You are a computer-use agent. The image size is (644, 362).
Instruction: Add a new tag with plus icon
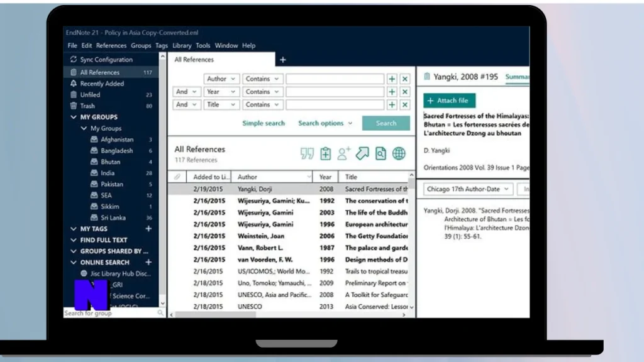[x=148, y=229]
